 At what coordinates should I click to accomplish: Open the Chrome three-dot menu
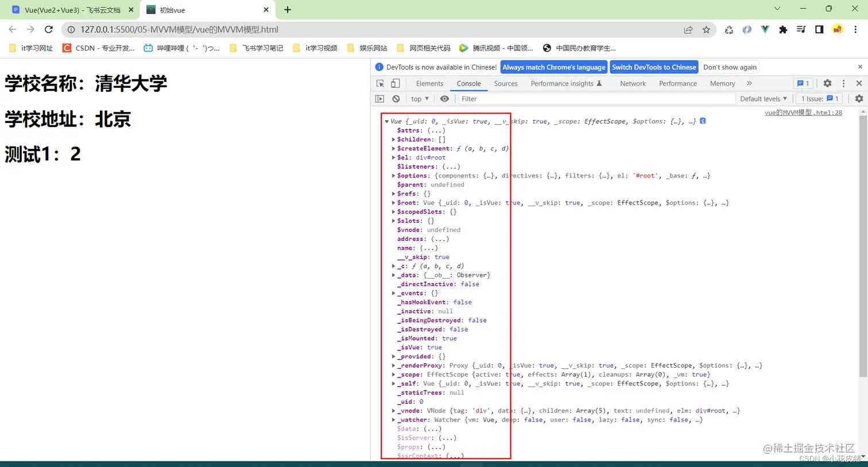855,29
